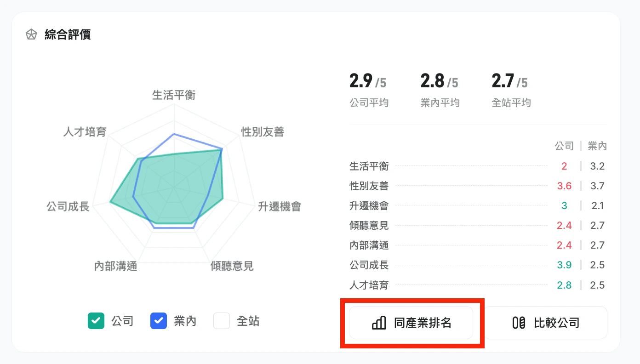Select the 公司成長 row in the score table
The height and width of the screenshot is (364, 640).
pyautogui.click(x=478, y=265)
